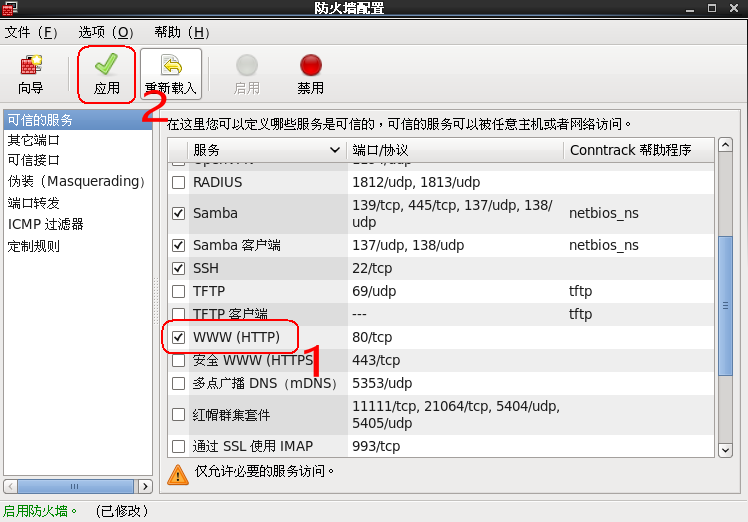This screenshot has width=748, height=522.
Task: Enable the 安全 WWW (HTTPS) checkbox
Action: [x=178, y=360]
